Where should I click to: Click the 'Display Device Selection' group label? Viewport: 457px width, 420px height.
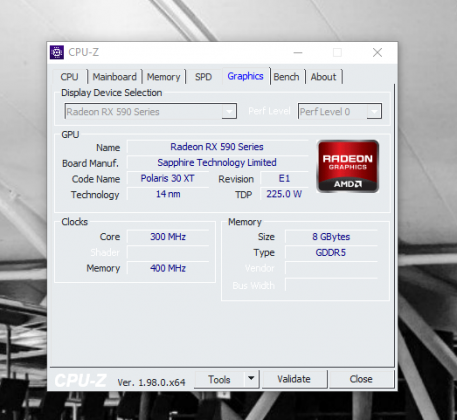click(x=112, y=93)
